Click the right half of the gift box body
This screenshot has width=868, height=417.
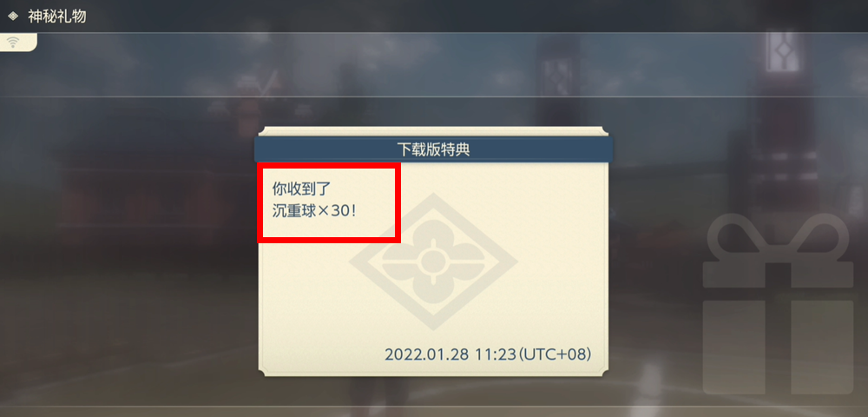(822, 347)
